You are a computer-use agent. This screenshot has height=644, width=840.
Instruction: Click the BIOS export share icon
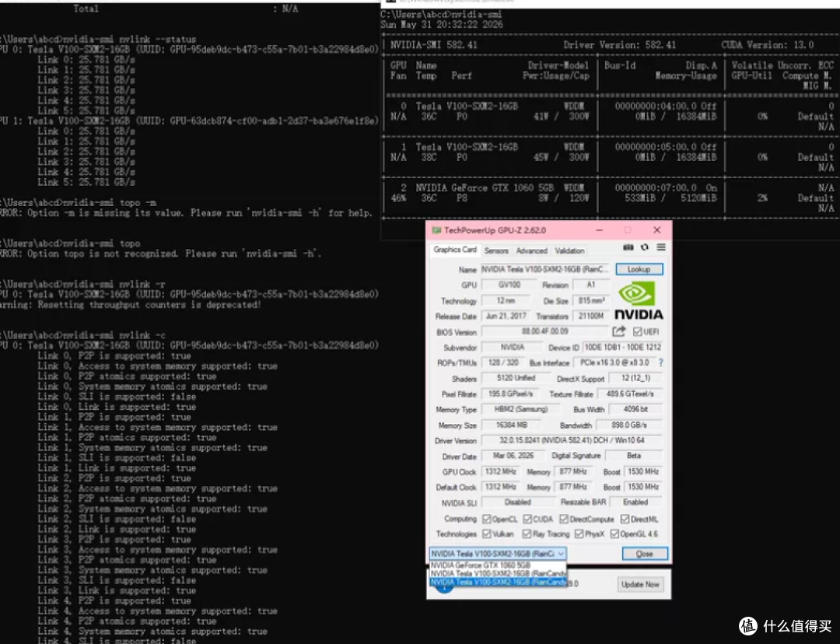coord(619,331)
